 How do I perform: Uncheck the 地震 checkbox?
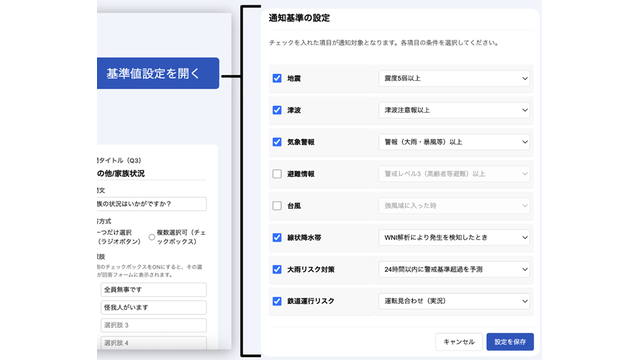coord(277,78)
